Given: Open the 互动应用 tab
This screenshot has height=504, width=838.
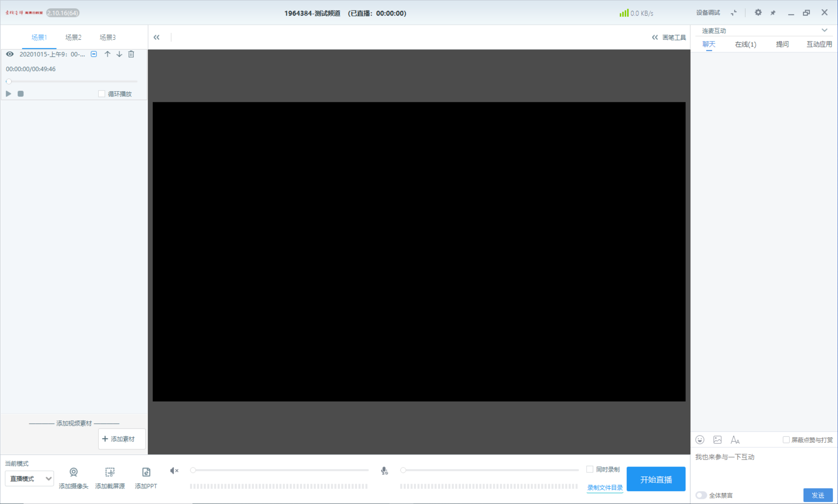Looking at the screenshot, I should coord(819,44).
